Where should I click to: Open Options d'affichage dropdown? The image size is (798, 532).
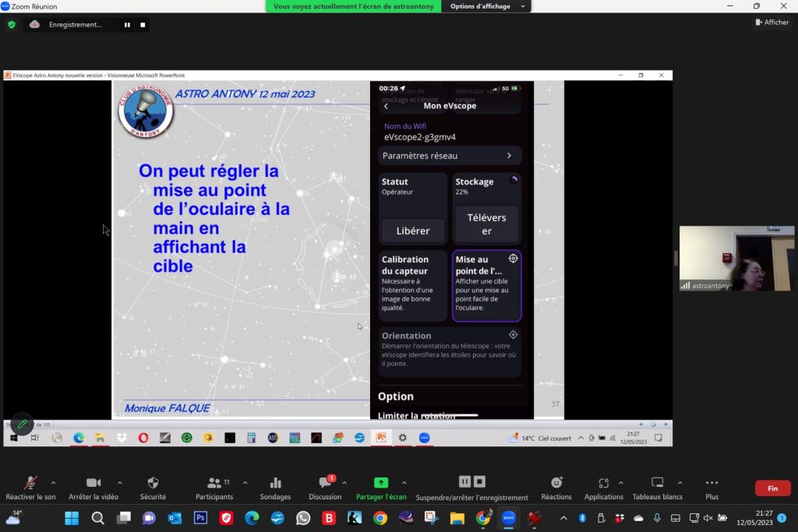click(487, 6)
